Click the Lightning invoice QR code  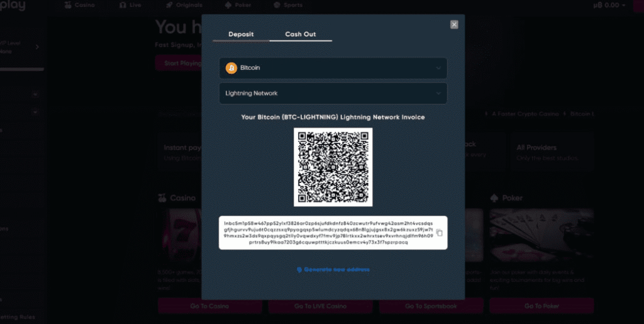pyautogui.click(x=333, y=167)
